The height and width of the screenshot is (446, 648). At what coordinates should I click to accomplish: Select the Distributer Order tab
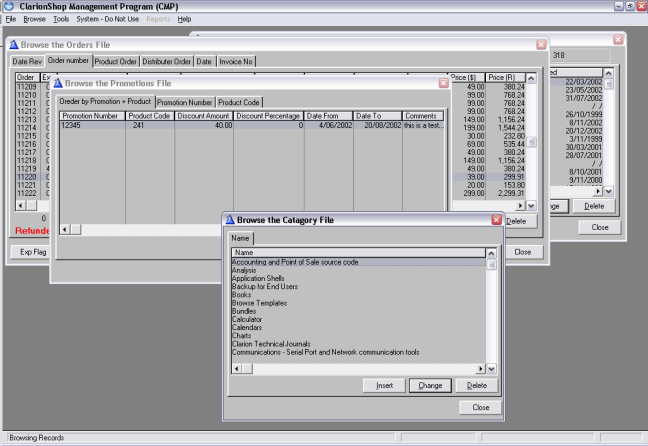pyautogui.click(x=167, y=62)
